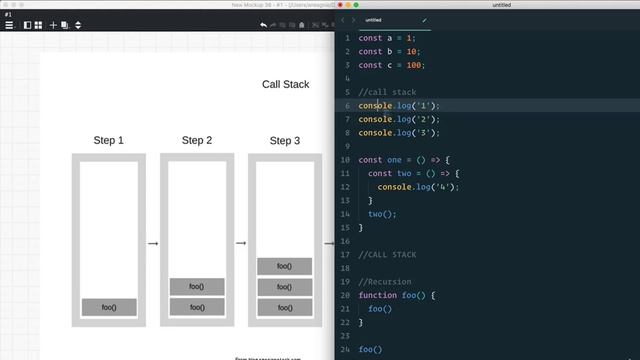Click the 'const two = () => {' line
The image size is (640, 360).
[x=413, y=173]
